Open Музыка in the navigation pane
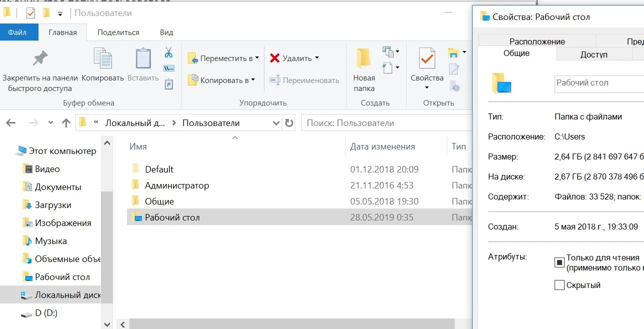The width and height of the screenshot is (644, 329). pyautogui.click(x=45, y=241)
